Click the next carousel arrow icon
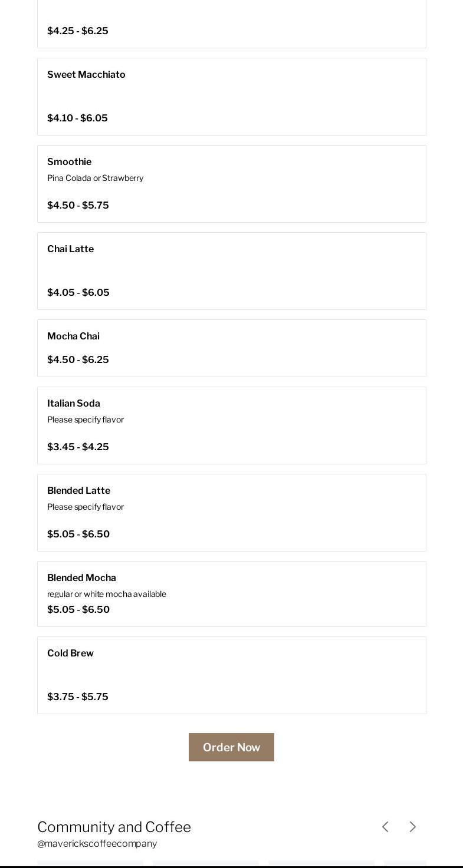463x868 pixels. coord(413,827)
